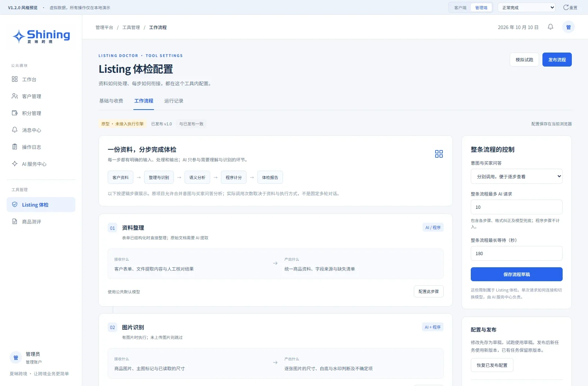Viewport: 588px width, 386px height.
Task: Click the 管 user avatar in header
Action: 569,27
